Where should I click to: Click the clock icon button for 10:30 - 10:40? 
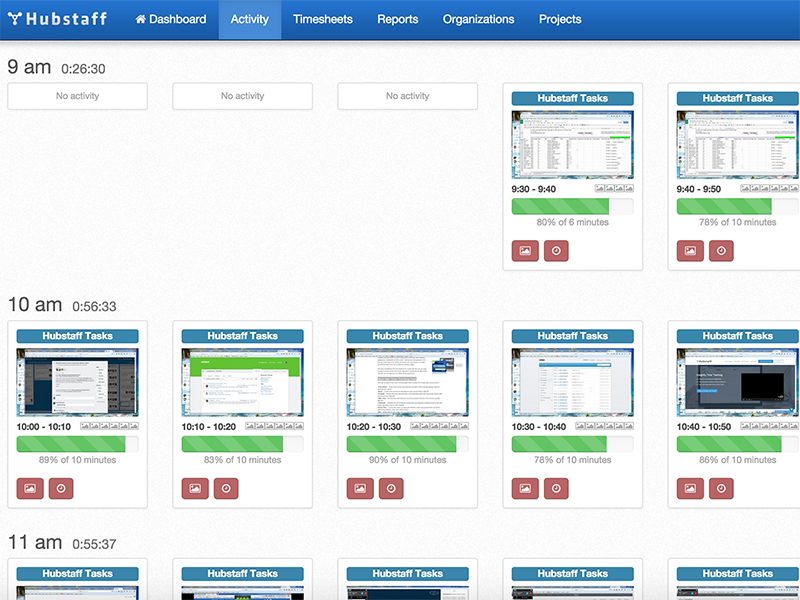tap(556, 488)
